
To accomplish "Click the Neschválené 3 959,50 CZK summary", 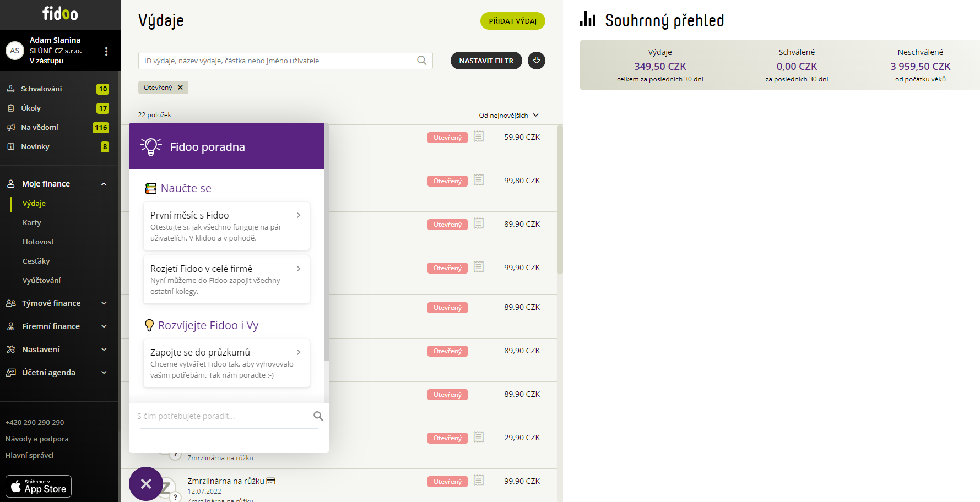I will [x=920, y=66].
